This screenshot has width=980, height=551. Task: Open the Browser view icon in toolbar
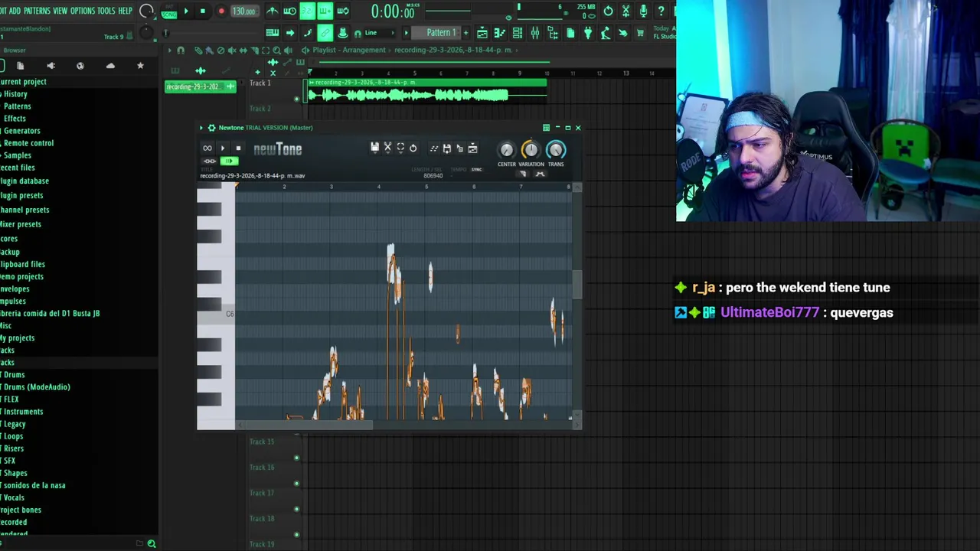[553, 32]
